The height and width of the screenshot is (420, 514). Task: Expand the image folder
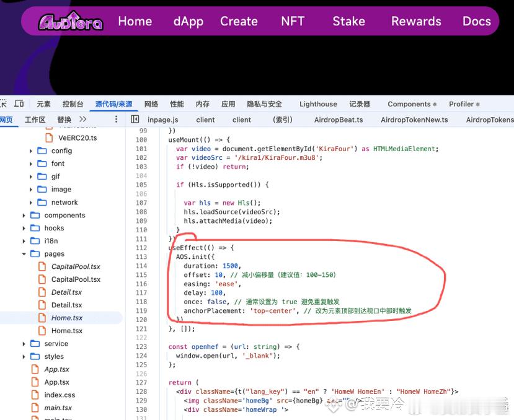[x=31, y=190]
